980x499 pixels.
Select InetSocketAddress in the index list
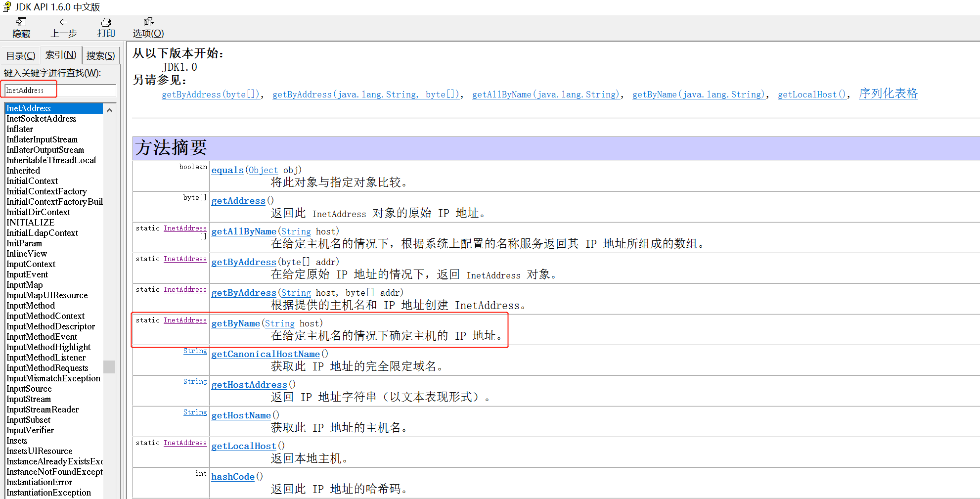tap(42, 119)
